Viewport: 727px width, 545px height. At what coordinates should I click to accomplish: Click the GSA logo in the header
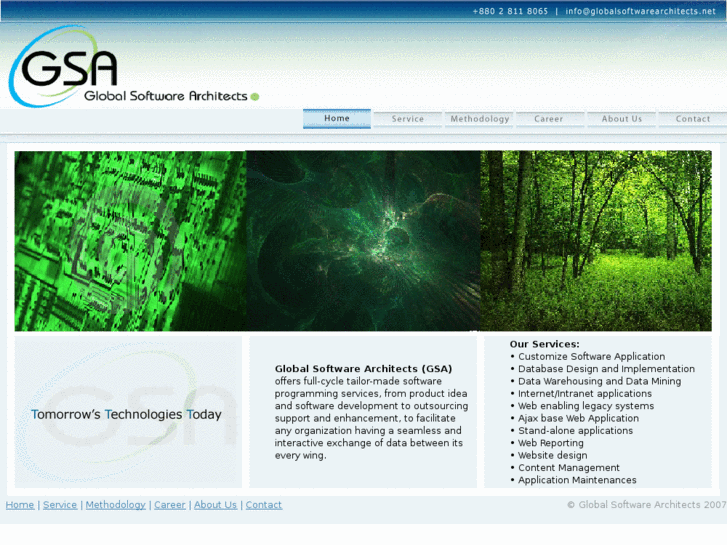coord(134,66)
